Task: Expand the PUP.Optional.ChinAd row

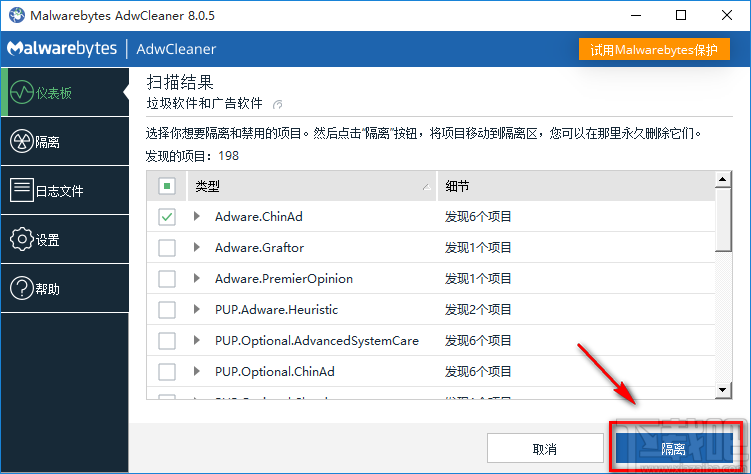Action: pos(196,371)
